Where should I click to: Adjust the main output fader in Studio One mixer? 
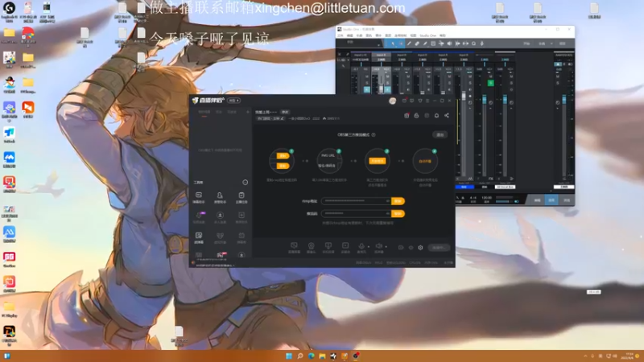click(564, 100)
